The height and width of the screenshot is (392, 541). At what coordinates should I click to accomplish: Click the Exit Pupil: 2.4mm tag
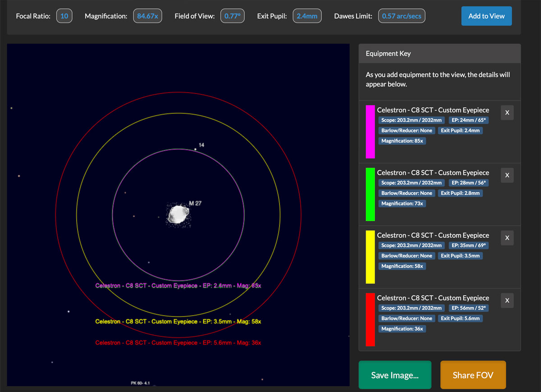[460, 130]
